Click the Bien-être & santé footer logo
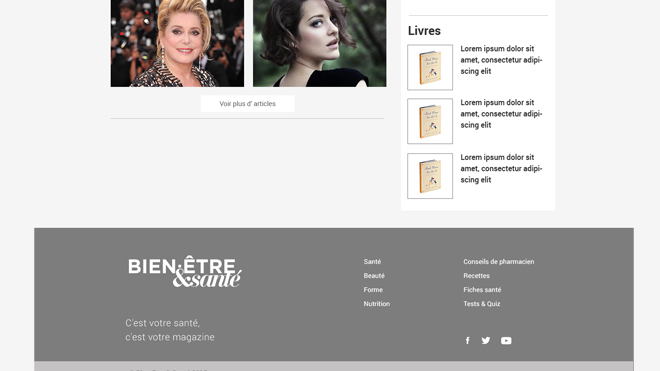Image resolution: width=660 pixels, height=371 pixels. tap(185, 271)
